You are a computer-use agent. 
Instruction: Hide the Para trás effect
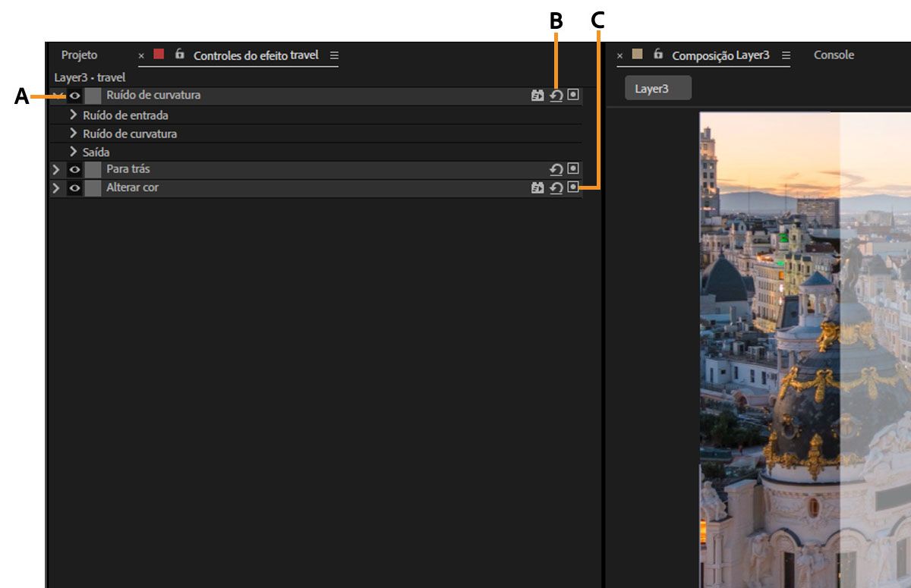coord(74,169)
